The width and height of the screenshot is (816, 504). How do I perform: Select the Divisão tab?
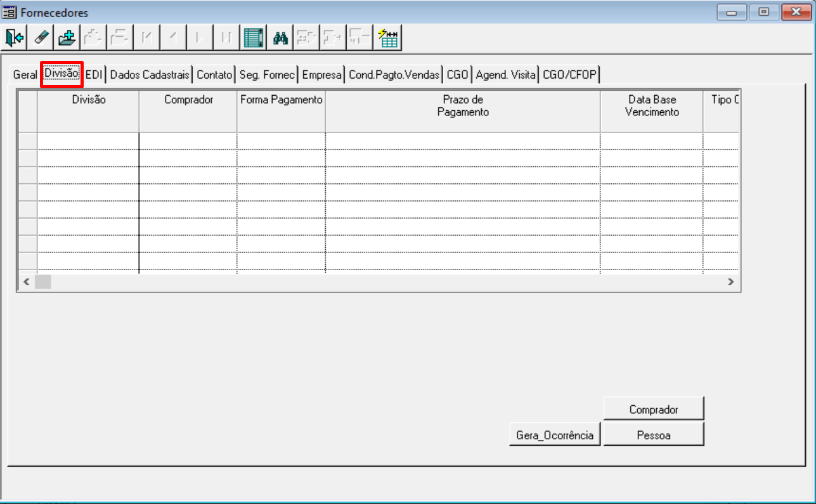[62, 74]
